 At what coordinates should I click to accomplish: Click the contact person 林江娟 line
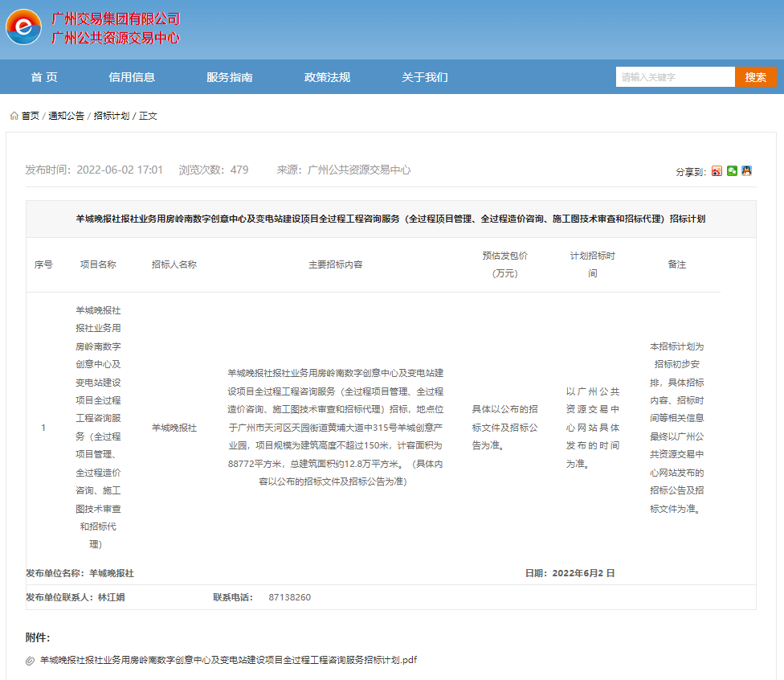pos(76,597)
